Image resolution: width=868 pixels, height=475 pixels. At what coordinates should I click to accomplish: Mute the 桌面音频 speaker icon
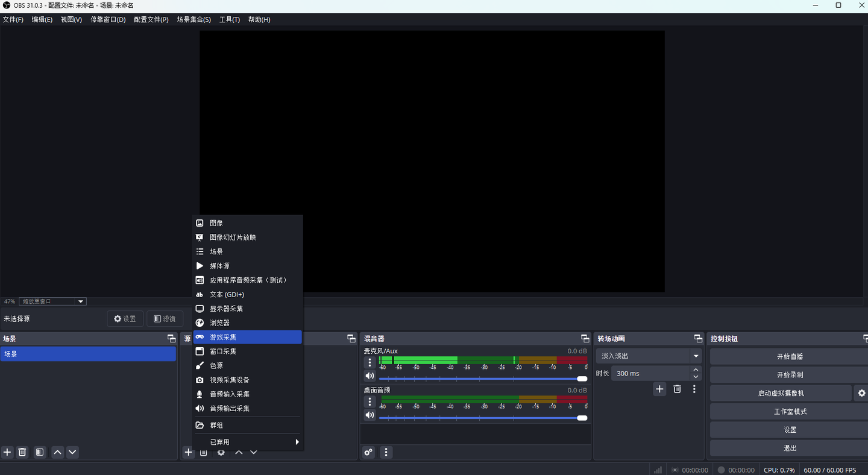pos(370,415)
